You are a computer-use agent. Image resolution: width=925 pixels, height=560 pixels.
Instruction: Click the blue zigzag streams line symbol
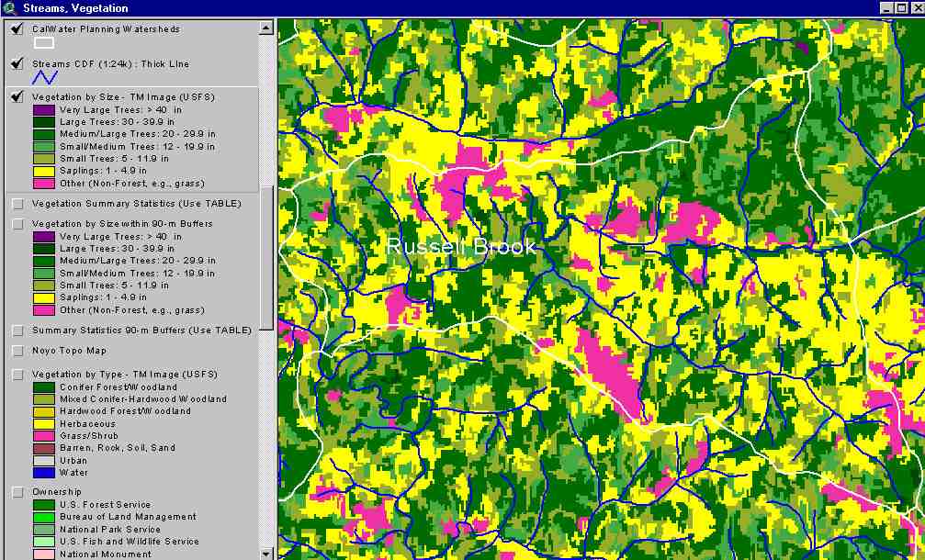[44, 76]
